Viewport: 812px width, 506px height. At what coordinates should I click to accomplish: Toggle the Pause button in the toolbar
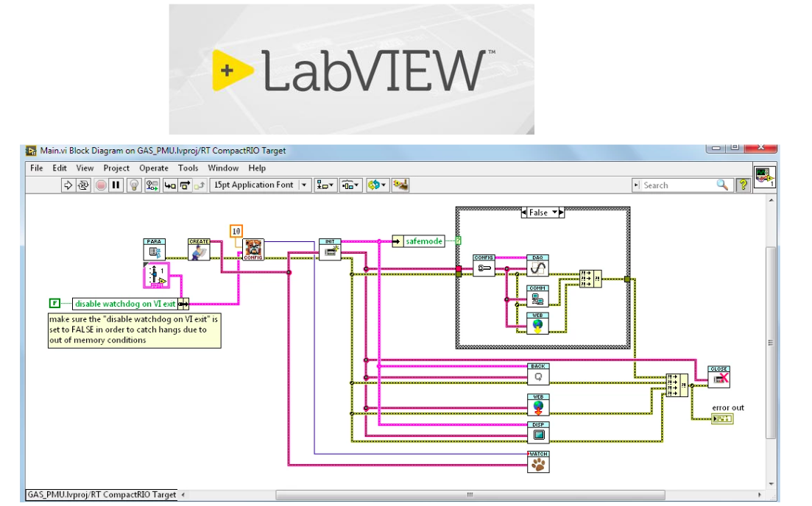(116, 185)
